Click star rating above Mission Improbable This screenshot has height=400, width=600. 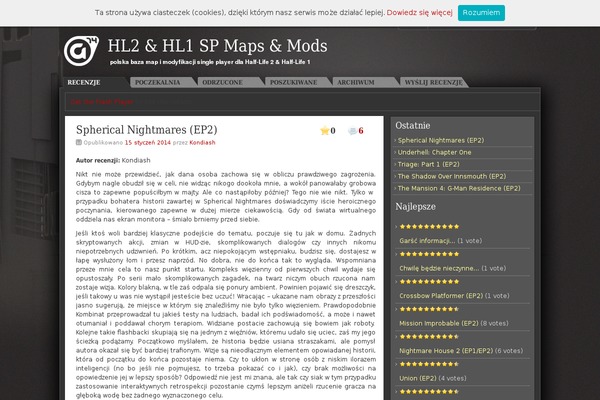point(429,309)
